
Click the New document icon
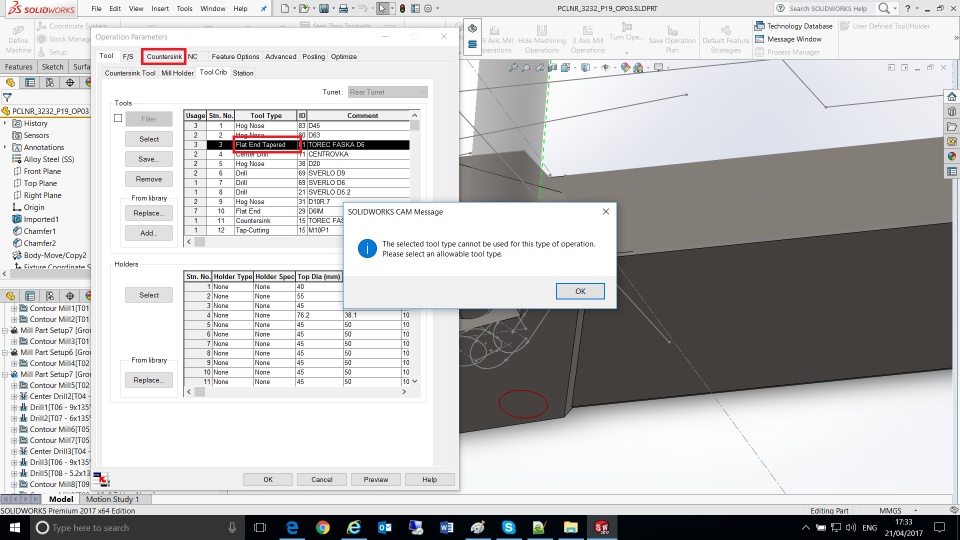285,9
